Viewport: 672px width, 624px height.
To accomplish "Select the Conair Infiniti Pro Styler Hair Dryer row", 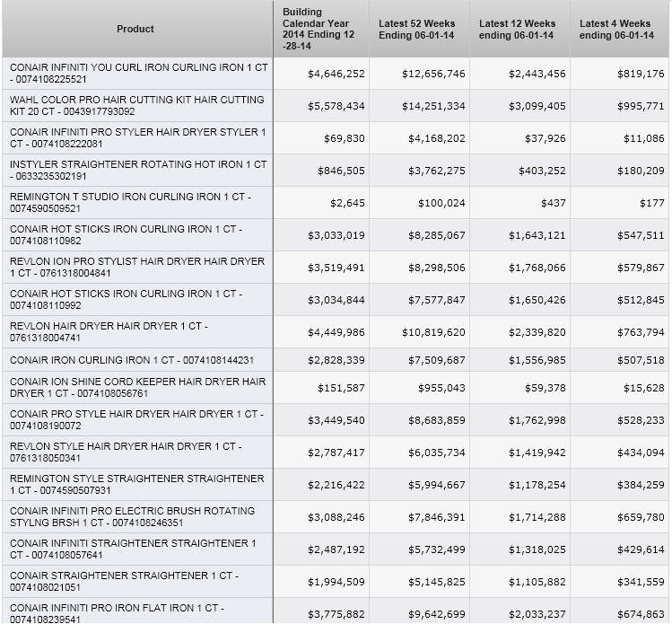I will tap(137, 138).
